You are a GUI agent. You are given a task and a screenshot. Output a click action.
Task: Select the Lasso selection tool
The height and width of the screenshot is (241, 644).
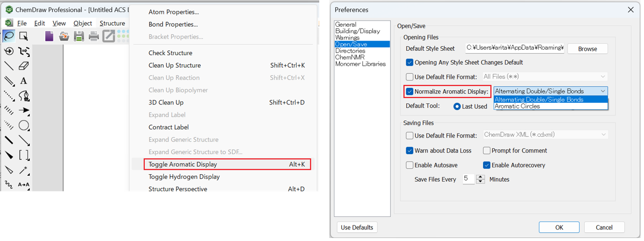9,36
